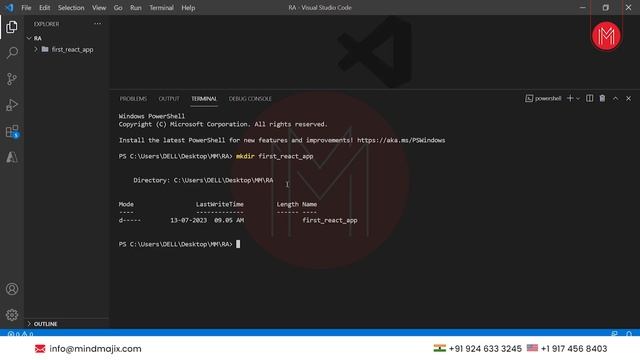Open the Azure view icon in activity bar
This screenshot has width=640, height=360.
tap(12, 157)
